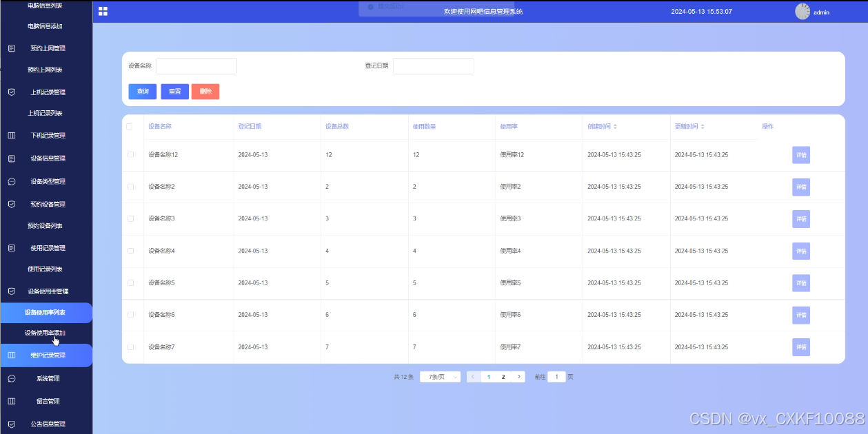Open 使用记录列表 in the sidebar
868x434 pixels.
45,269
